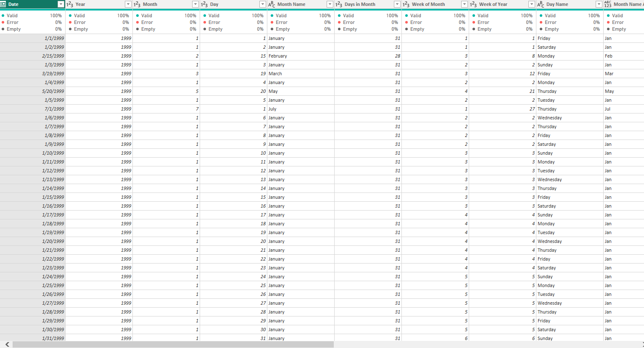Open the Day Name column filter dropdown
644x348 pixels.
[599, 4]
